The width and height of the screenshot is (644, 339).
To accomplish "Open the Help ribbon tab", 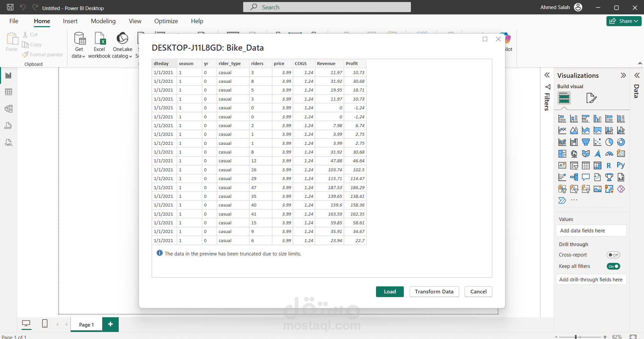I will click(x=197, y=21).
